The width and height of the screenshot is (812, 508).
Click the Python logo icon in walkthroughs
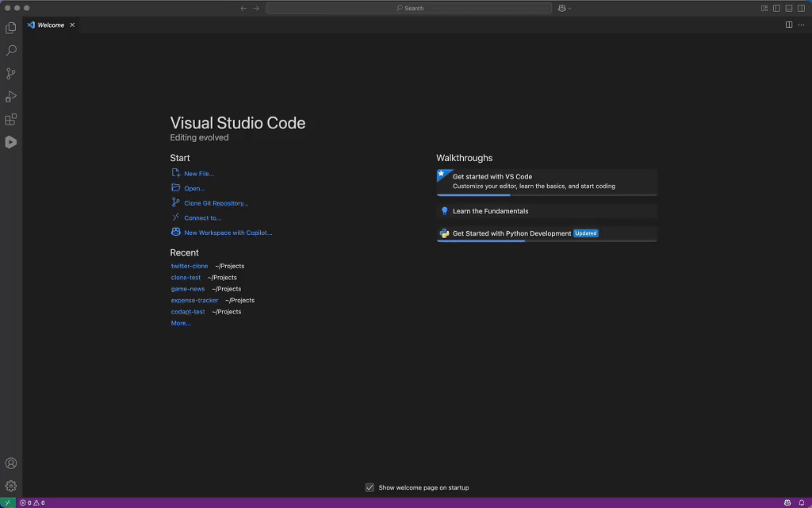444,233
